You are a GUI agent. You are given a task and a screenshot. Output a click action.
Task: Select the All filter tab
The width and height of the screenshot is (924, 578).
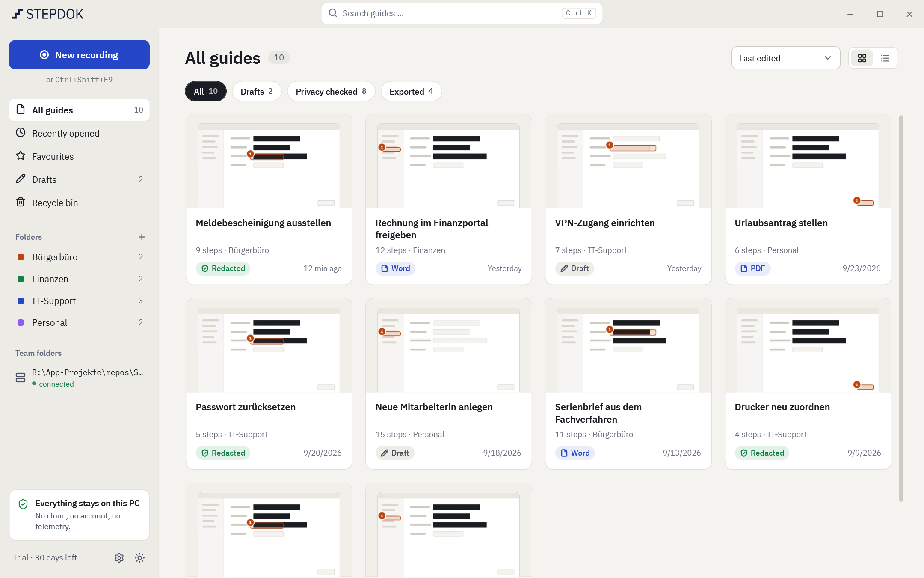[206, 91]
